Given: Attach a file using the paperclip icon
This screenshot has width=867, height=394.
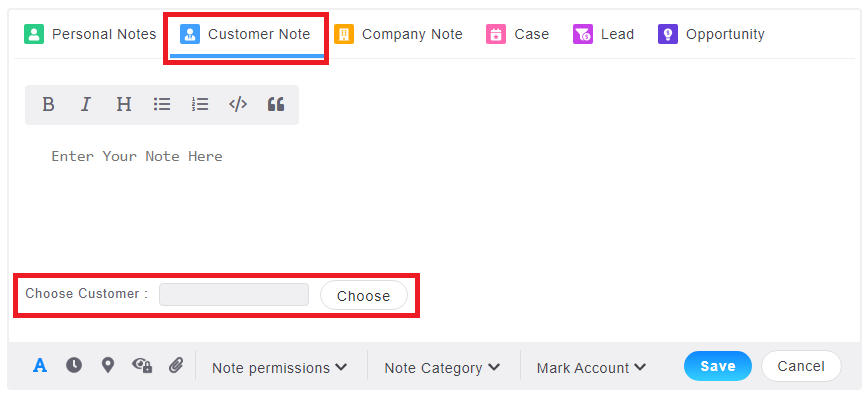Looking at the screenshot, I should click(x=176, y=365).
